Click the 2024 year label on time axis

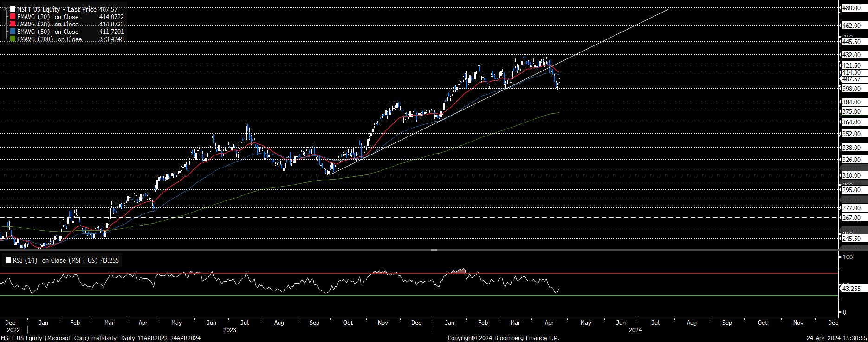pos(635,330)
